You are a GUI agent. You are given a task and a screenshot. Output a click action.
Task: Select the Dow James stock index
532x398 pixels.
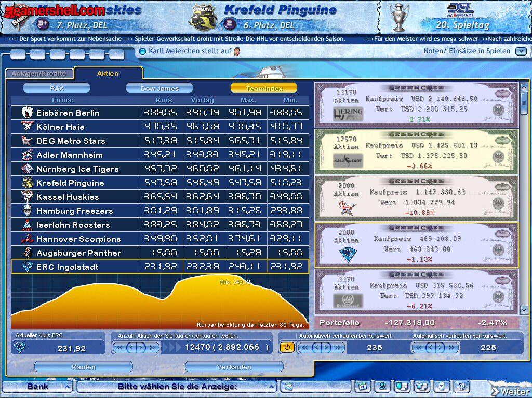click(x=159, y=88)
